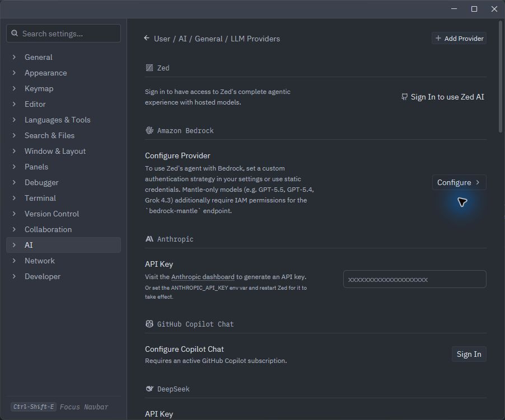Viewport: 505px width, 420px height.
Task: Click the magnifier icon in search box
Action: 15,34
